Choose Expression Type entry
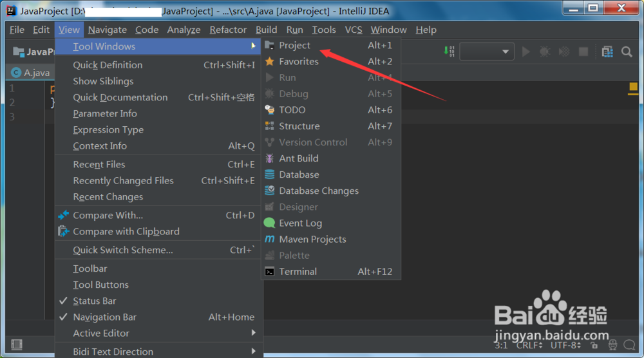Image resolution: width=644 pixels, height=358 pixels. [x=158, y=129]
